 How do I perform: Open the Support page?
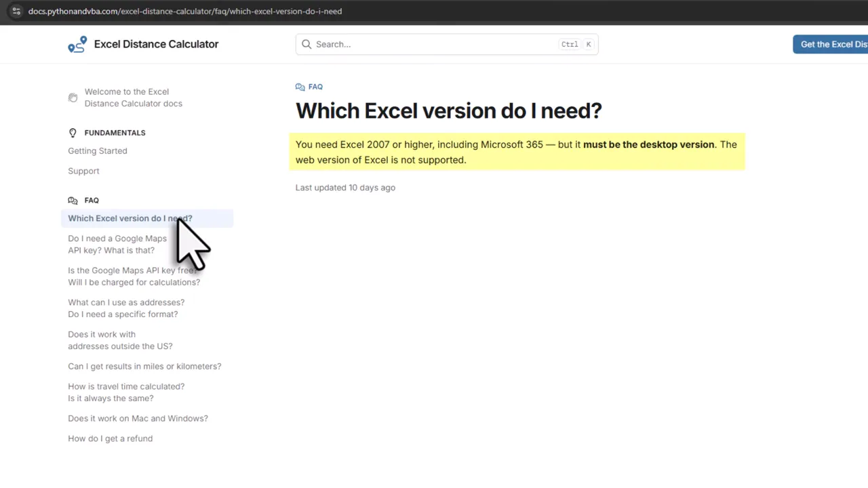(x=83, y=171)
